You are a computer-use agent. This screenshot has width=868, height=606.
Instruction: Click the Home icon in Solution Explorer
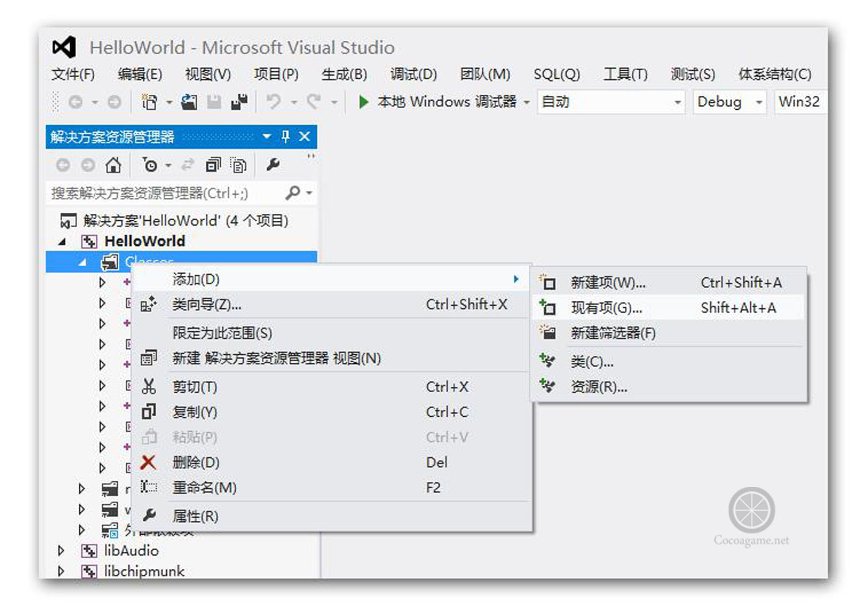click(x=113, y=165)
